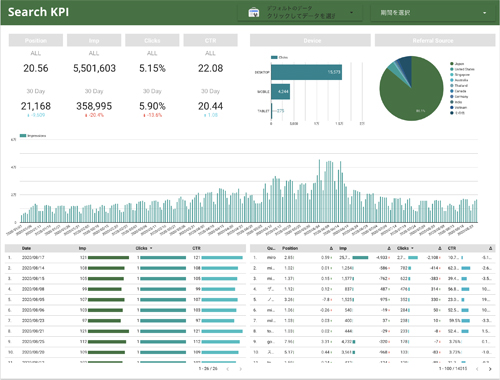
Task: Open the default data selector dropdown
Action: click(300, 13)
